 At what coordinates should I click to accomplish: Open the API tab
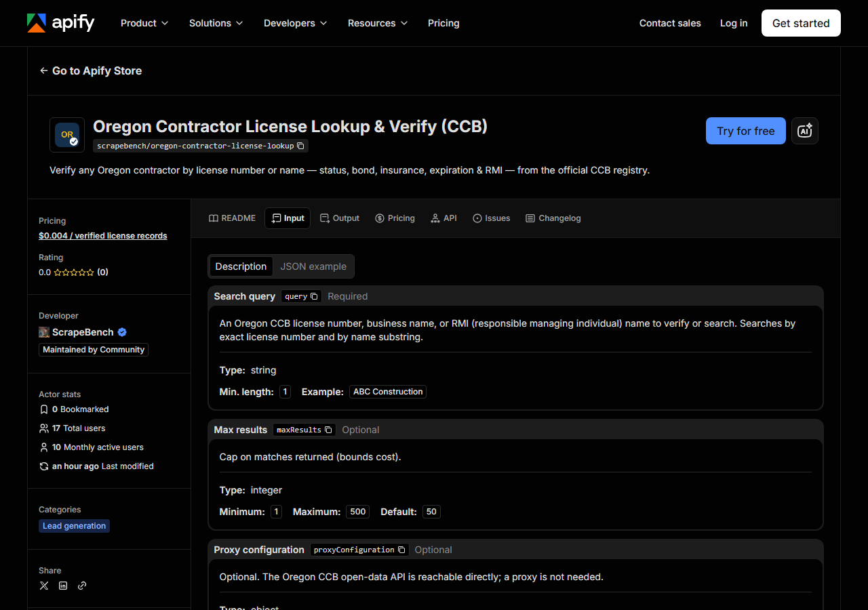(443, 218)
